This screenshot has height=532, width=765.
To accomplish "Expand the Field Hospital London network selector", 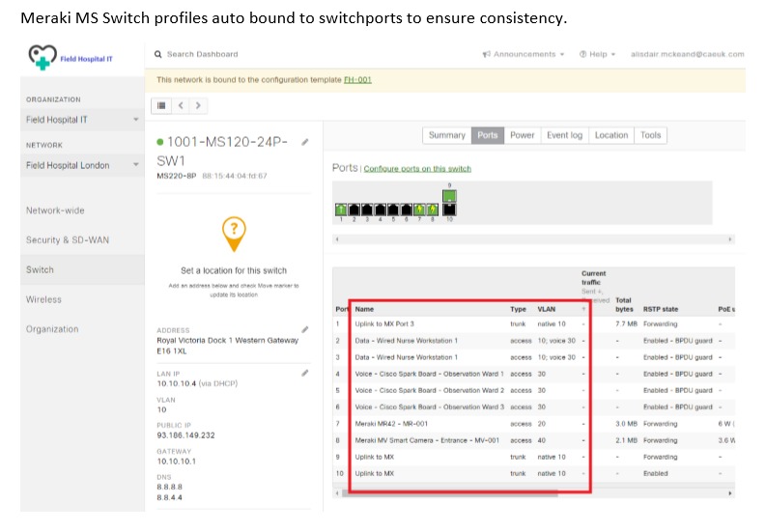I will 82,165.
